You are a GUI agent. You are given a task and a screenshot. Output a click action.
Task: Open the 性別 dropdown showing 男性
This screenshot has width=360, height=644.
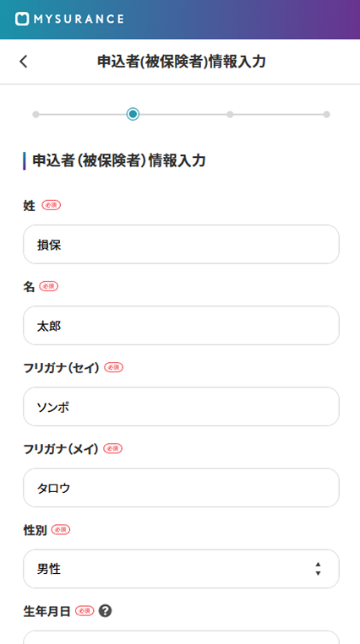(181, 569)
